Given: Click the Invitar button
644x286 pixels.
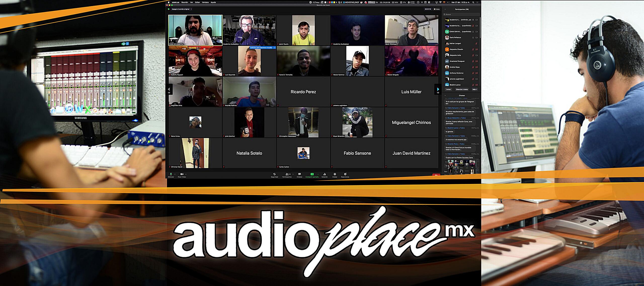Looking at the screenshot, I should coord(449,89).
